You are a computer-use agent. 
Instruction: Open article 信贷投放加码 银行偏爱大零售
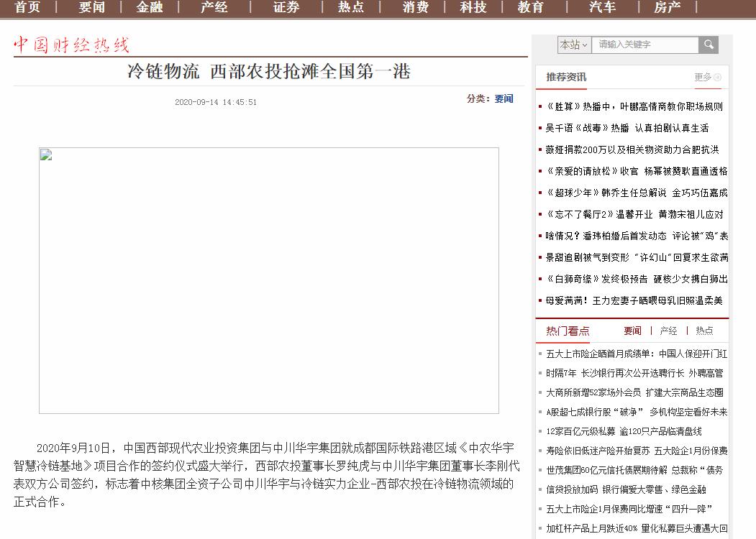click(x=626, y=489)
